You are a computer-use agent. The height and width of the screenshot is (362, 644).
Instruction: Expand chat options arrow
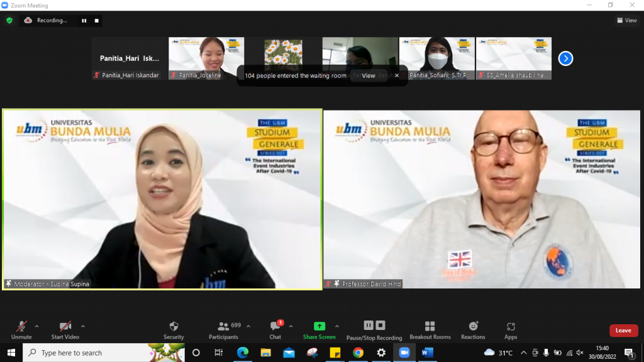291,326
